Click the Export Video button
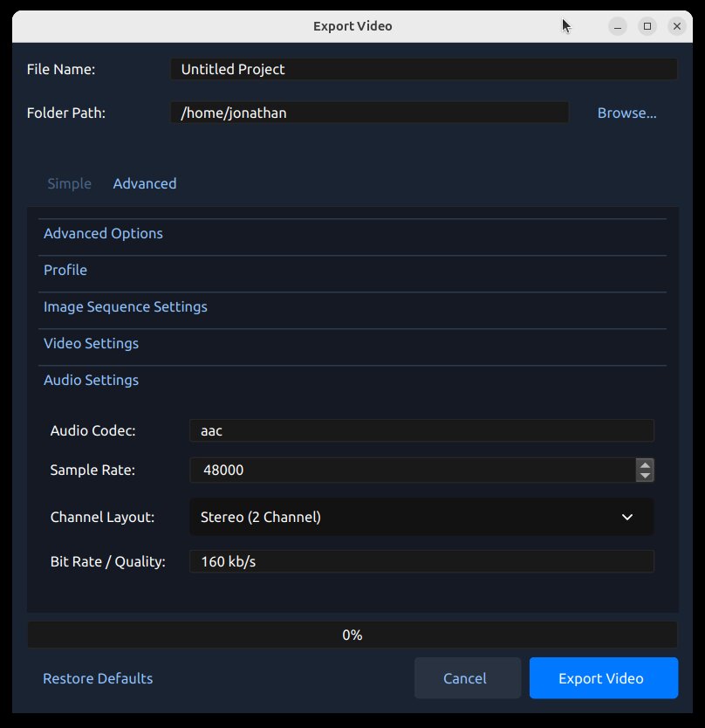The image size is (705, 728). (x=603, y=678)
